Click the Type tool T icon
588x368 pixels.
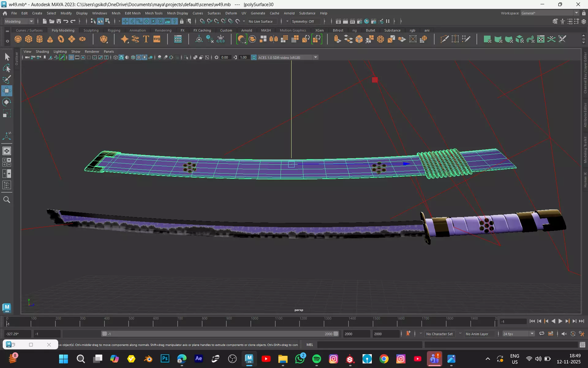146,39
